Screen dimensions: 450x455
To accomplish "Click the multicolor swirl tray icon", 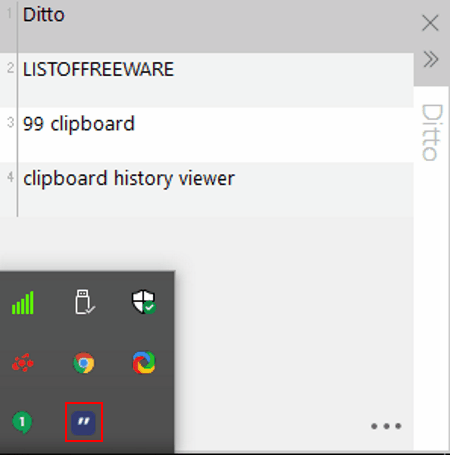I will (x=144, y=362).
